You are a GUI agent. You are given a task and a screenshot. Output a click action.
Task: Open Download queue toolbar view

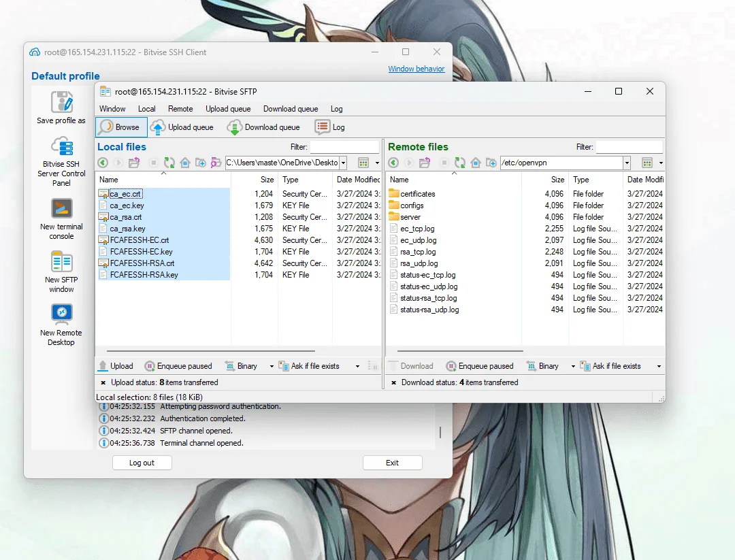(263, 127)
